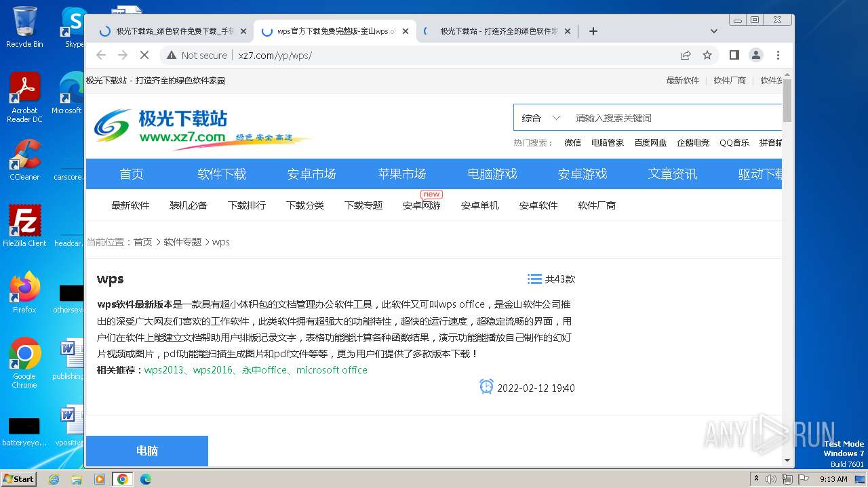Screen dimensions: 868x488
Task: Click the page's vertical scrollbar thumb
Action: 787,100
